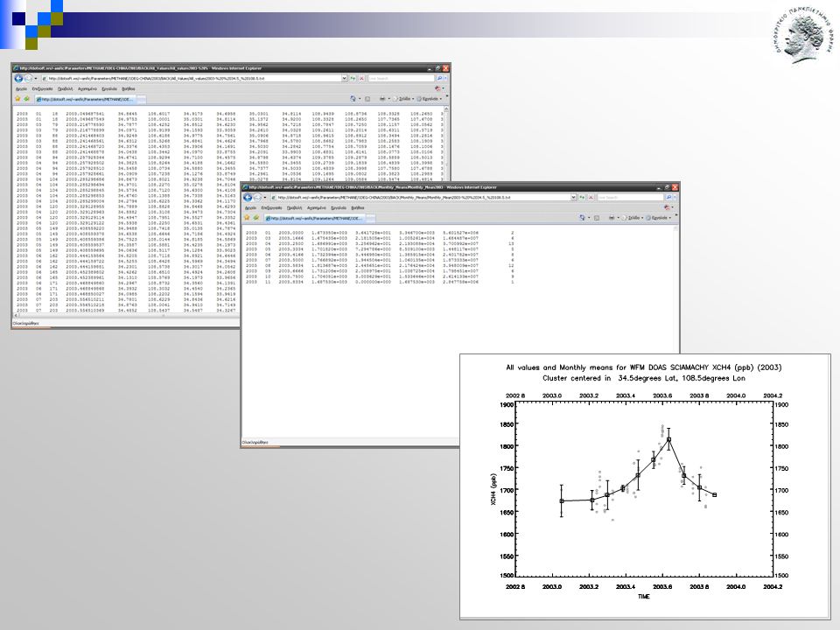
Task: Expand the Σελίδα (Page) menu in the All_values toolbar
Action: pos(403,99)
